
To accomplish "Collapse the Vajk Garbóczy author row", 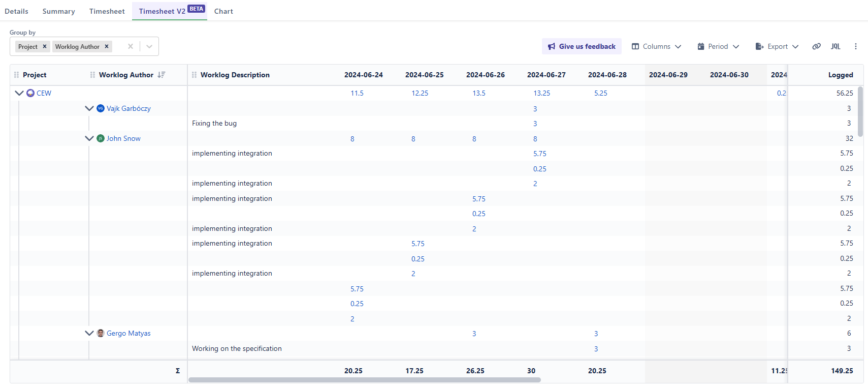I will pyautogui.click(x=89, y=108).
